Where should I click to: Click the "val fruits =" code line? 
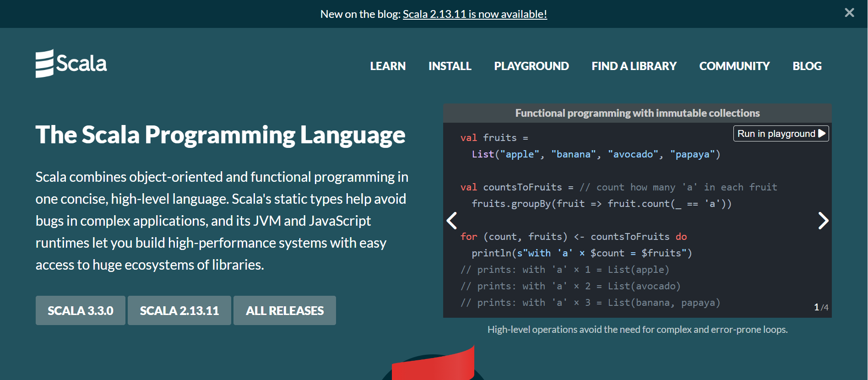click(x=494, y=138)
